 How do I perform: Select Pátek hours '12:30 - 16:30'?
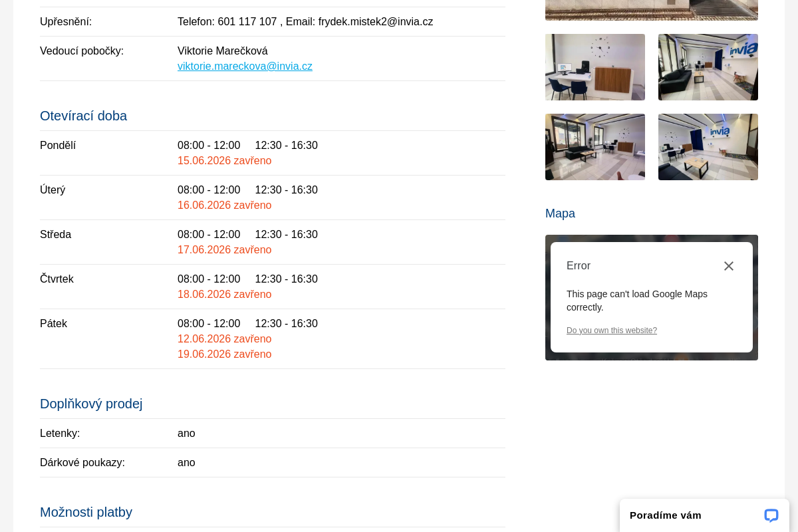287,324
